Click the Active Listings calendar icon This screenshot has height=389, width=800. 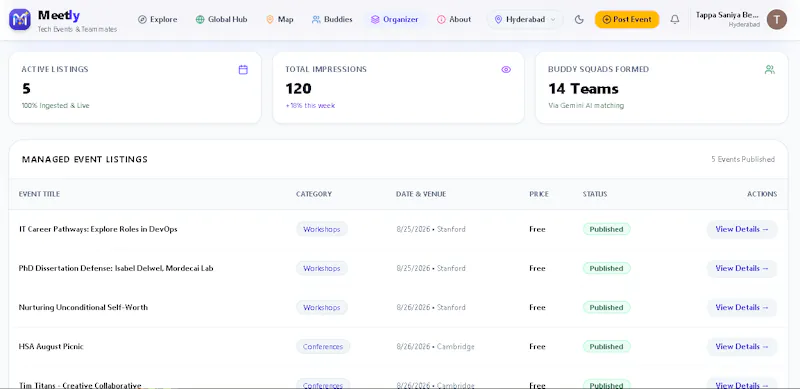243,69
